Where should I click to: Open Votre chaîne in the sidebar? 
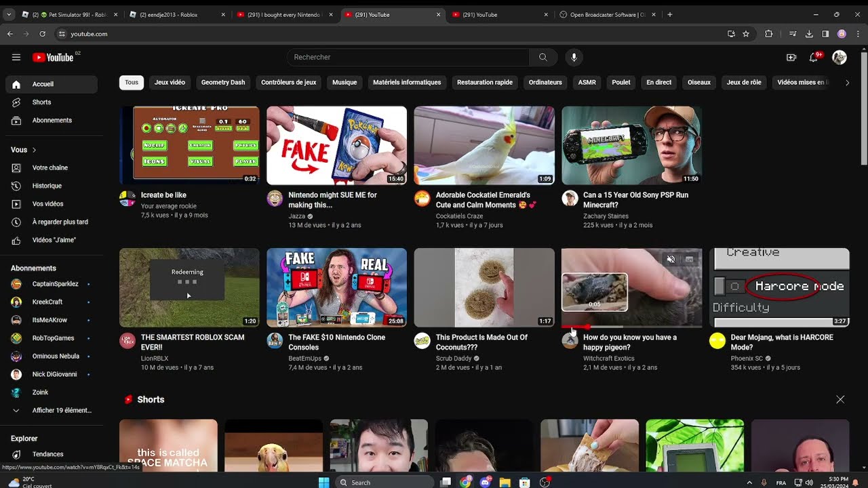pos(52,167)
